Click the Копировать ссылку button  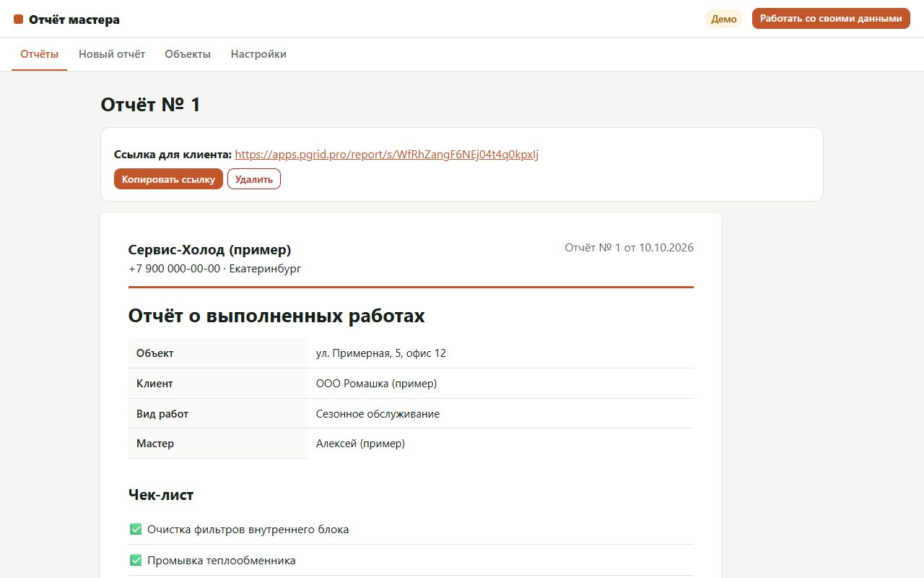[x=168, y=179]
